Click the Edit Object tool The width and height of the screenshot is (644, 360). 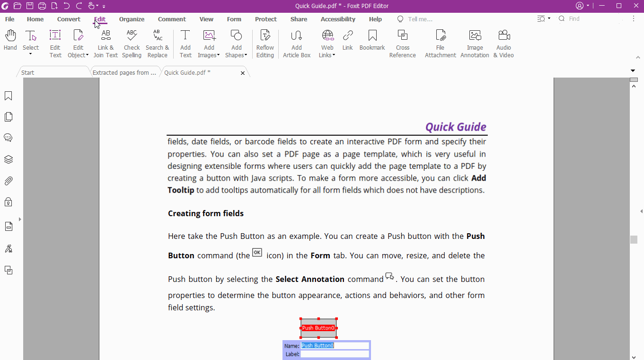point(78,44)
